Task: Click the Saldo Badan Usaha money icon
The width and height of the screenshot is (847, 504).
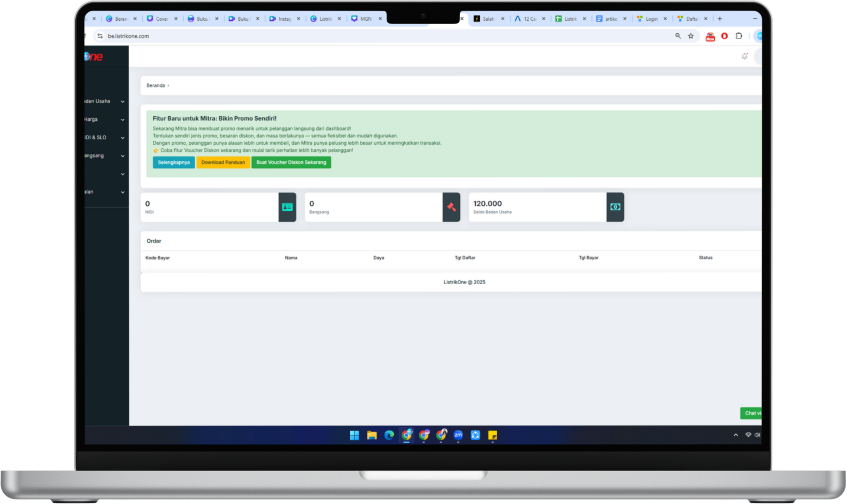Action: [x=615, y=207]
